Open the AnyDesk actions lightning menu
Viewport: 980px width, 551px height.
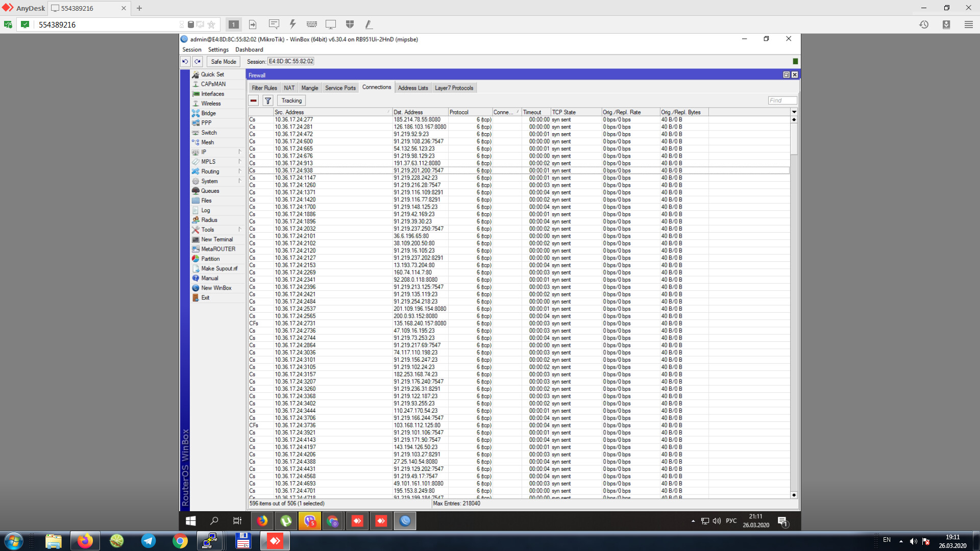(x=292, y=24)
